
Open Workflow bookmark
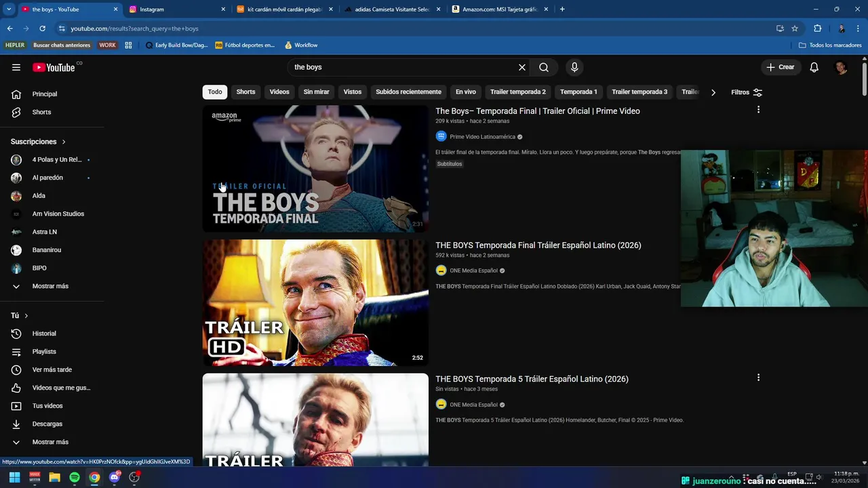pos(301,45)
